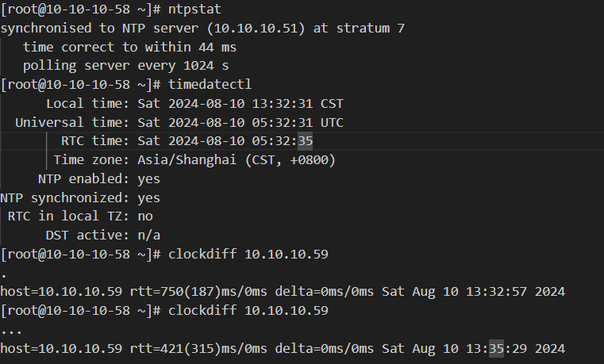Click the ntpstat command text
604x364 pixels.
pos(194,10)
